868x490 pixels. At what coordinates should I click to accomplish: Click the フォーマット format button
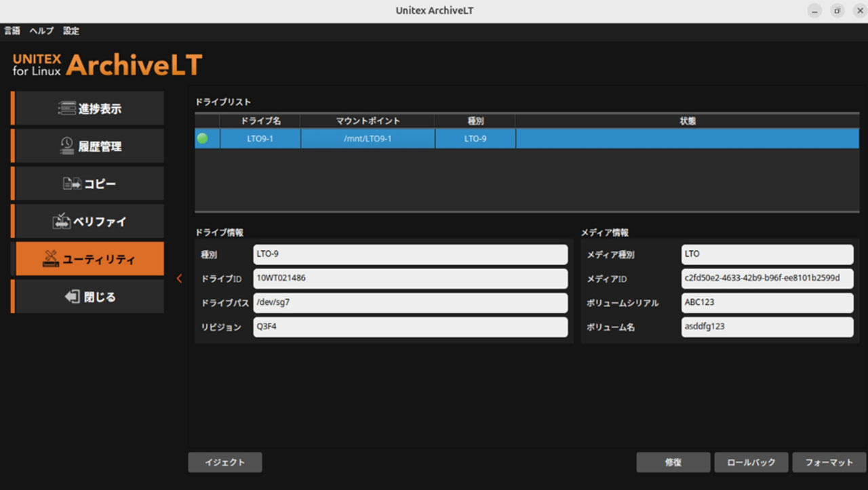pos(829,462)
